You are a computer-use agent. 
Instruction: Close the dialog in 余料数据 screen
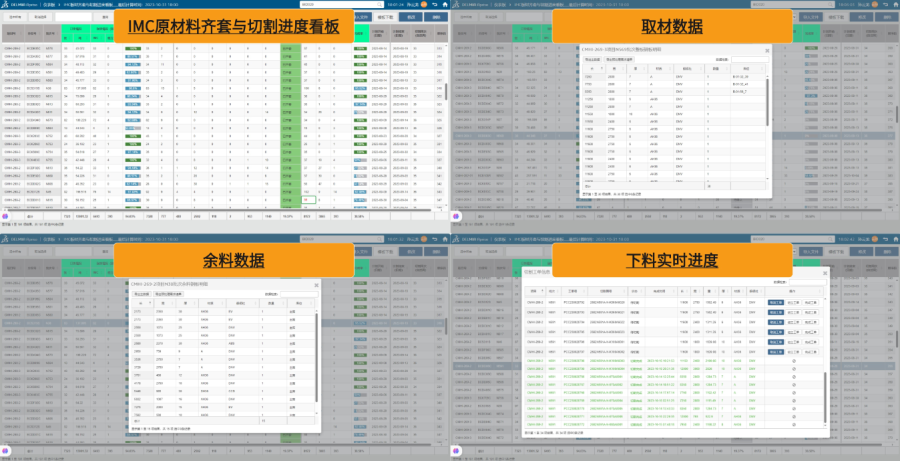point(316,285)
